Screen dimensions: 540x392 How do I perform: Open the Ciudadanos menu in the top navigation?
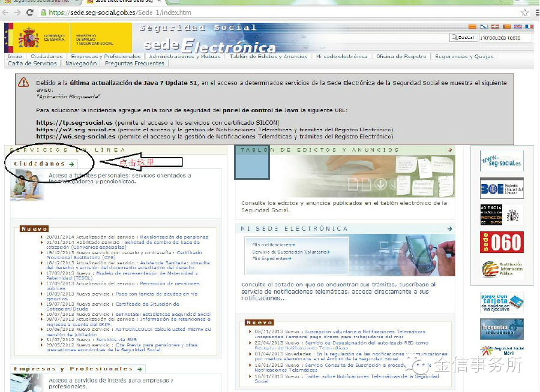(x=46, y=56)
